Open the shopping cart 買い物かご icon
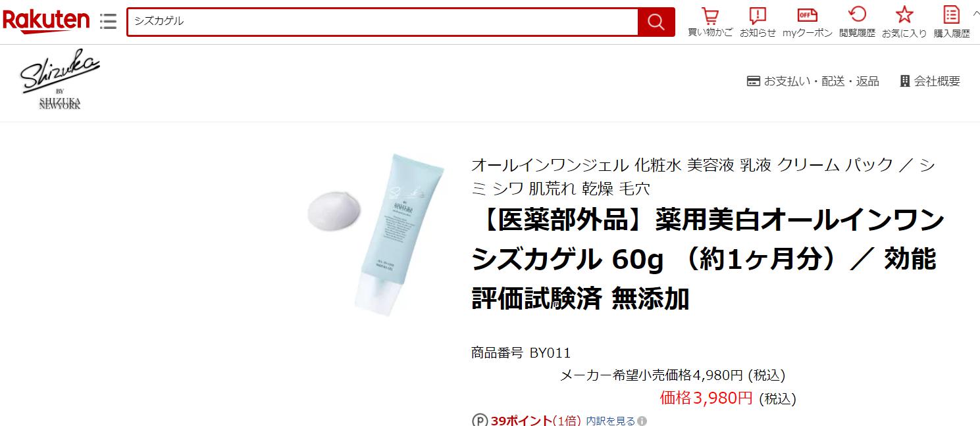Image resolution: width=980 pixels, height=426 pixels. click(x=710, y=22)
